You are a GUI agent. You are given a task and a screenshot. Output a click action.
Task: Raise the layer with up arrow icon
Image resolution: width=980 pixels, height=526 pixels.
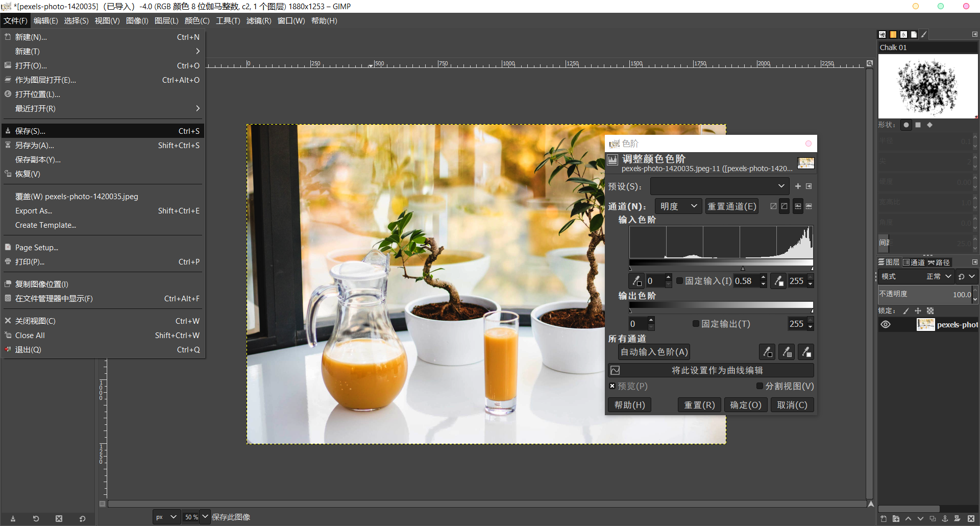[x=908, y=518]
